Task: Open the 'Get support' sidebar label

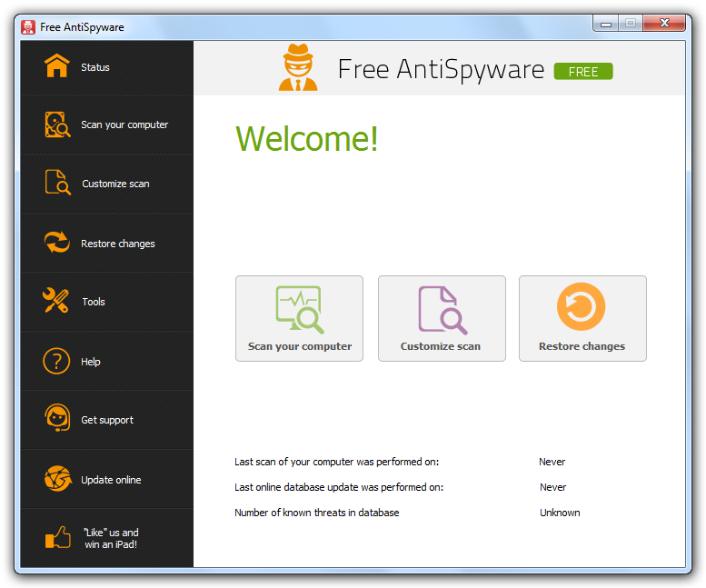Action: coord(107,420)
